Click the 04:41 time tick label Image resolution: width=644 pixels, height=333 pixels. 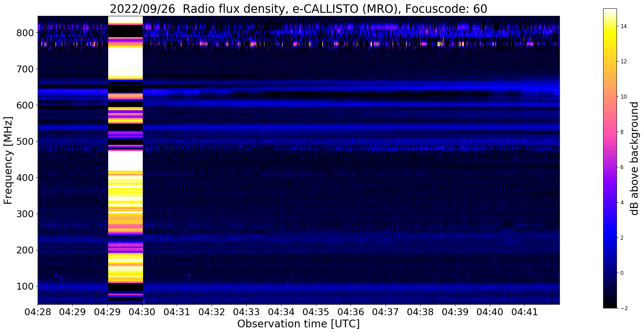(525, 312)
